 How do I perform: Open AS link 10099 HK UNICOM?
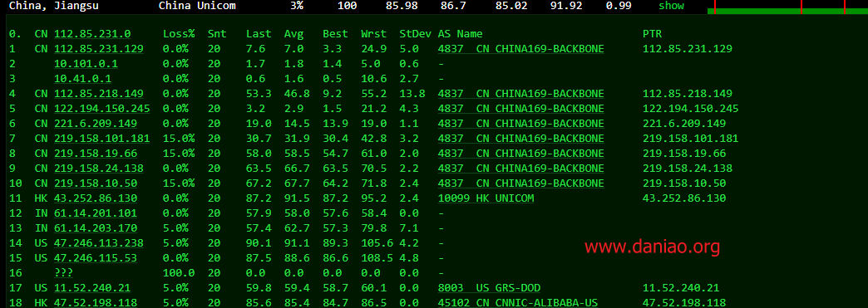pyautogui.click(x=486, y=198)
